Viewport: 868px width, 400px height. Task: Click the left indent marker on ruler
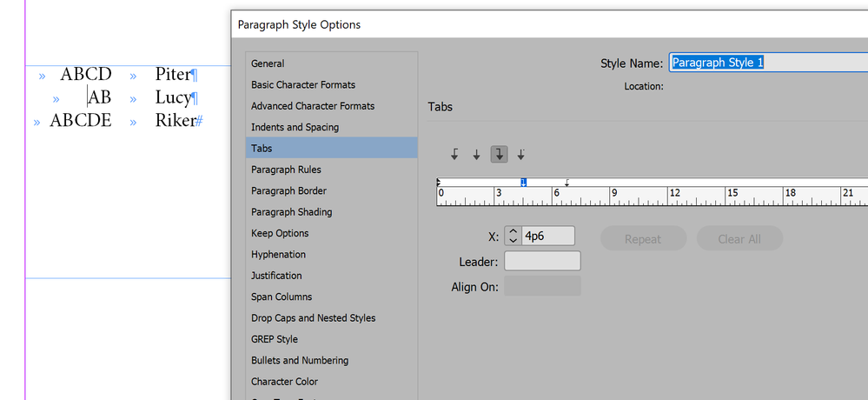[x=439, y=182]
